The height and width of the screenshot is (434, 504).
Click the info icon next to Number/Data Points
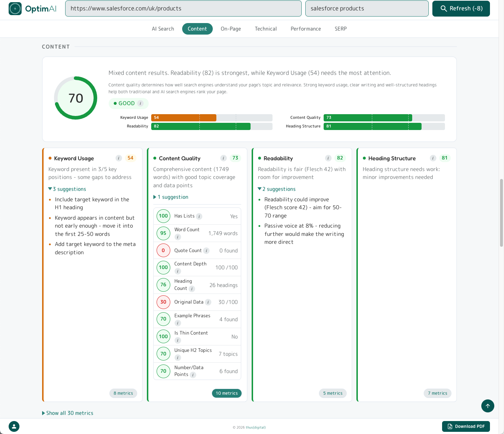(193, 375)
